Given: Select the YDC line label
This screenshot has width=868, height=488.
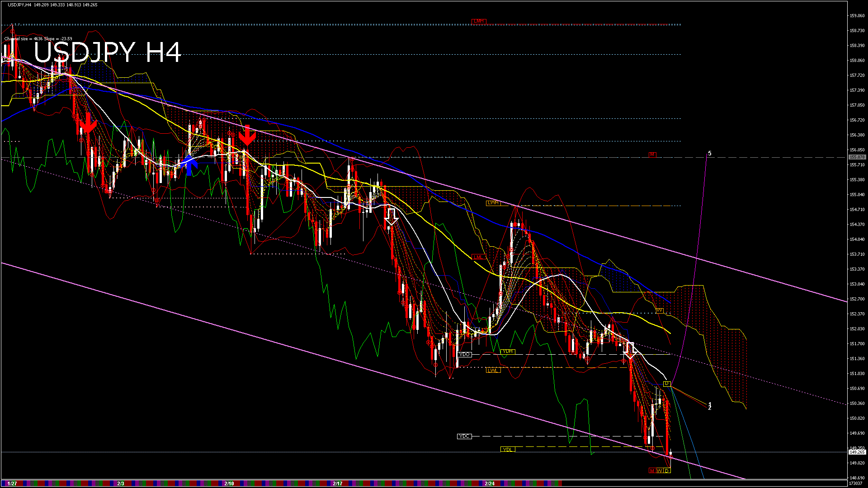Looking at the screenshot, I should click(x=464, y=436).
